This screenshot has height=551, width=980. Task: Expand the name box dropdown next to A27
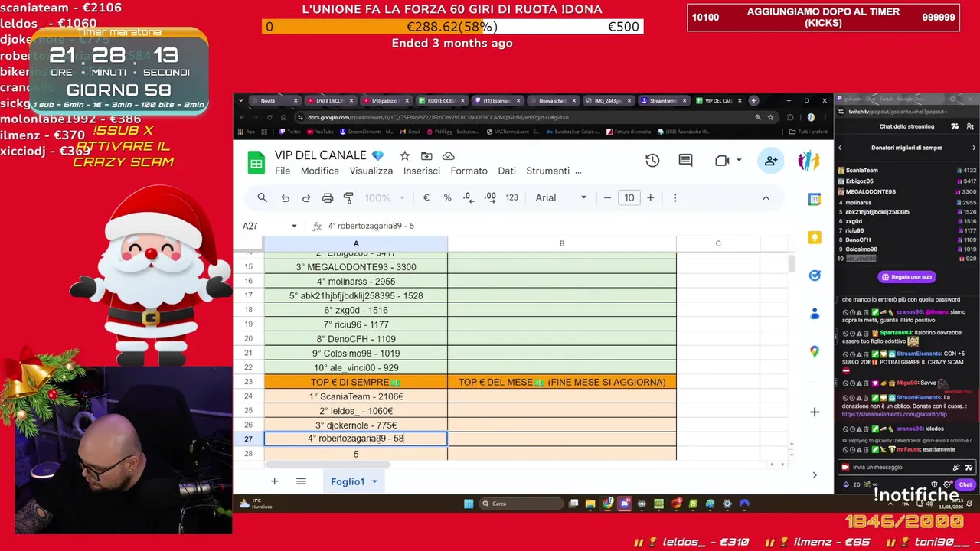pyautogui.click(x=293, y=226)
